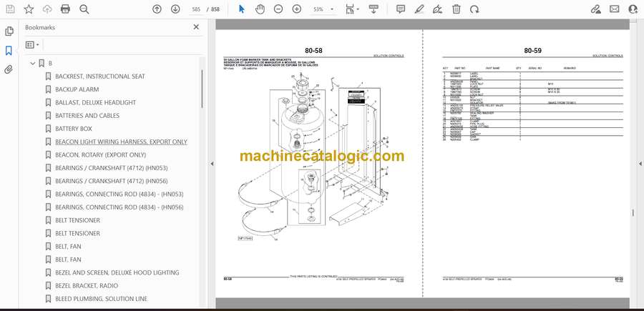Edit the current page number field
Viewport: 644px width, 311px height.
pos(196,9)
